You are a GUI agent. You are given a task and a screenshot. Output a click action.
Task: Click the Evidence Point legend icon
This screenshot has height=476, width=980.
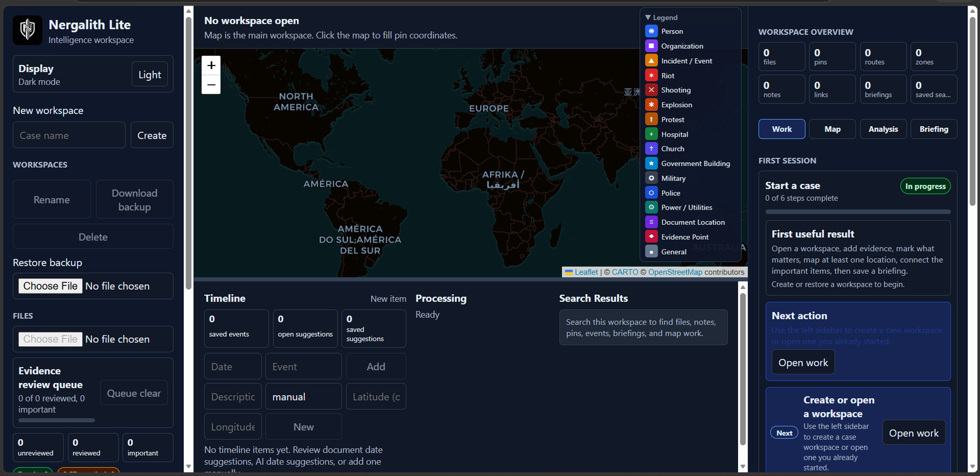(652, 237)
